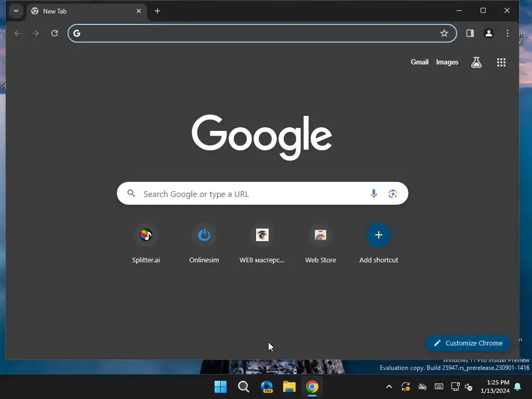The width and height of the screenshot is (532, 399).
Task: Open File Explorer from taskbar
Action: 289,387
